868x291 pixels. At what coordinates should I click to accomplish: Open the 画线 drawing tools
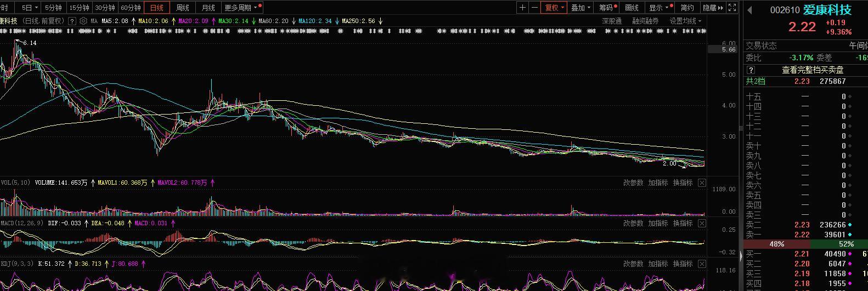coord(632,8)
